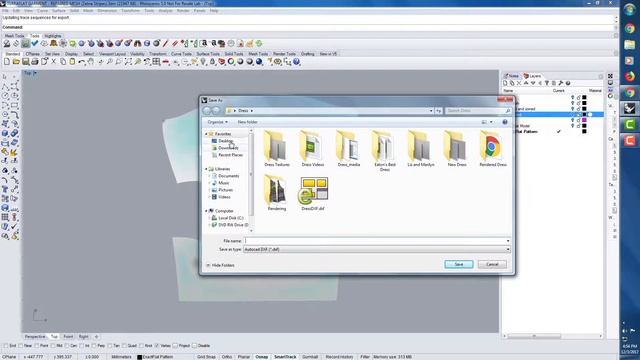Image resolution: width=640 pixels, height=360 pixels.
Task: Open the address bar previous locations dropdown
Action: 431,111
